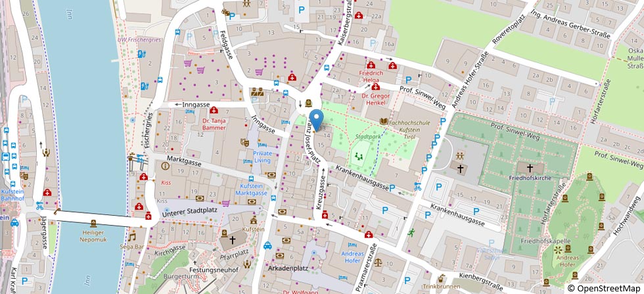Screen dimensions: 644x294
Task: Select the Stadtpark playground icon
Action: (x=359, y=157)
